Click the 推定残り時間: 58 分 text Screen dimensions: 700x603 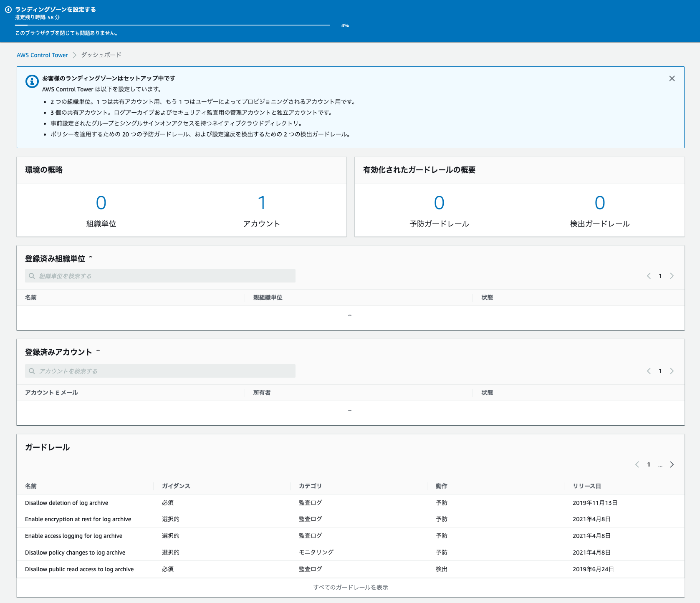coord(38,18)
